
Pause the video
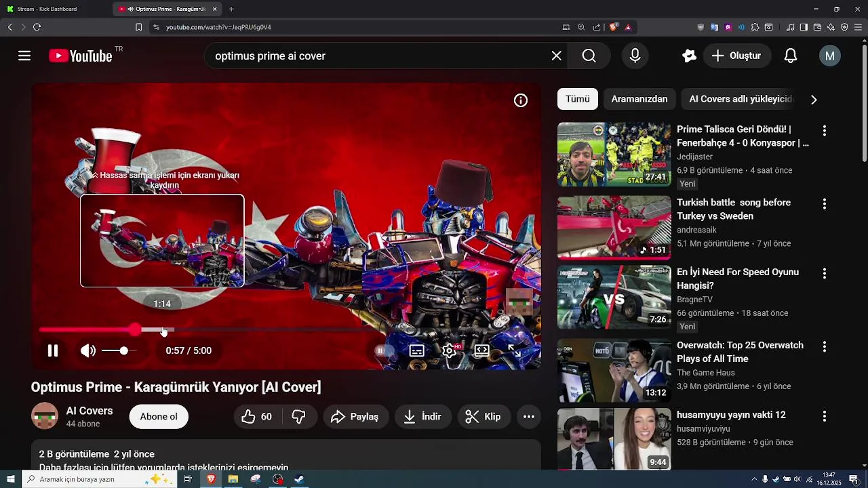pos(52,350)
